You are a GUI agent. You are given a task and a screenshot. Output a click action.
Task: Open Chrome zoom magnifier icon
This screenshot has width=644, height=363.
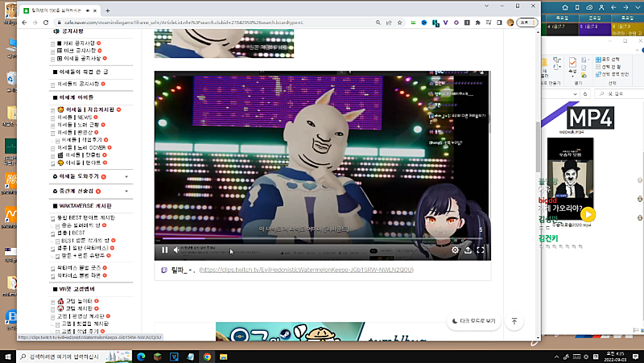378,23
